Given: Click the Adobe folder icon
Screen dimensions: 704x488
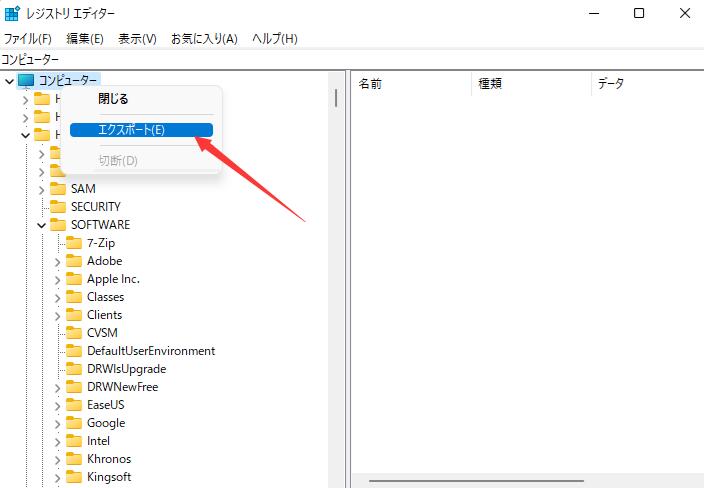Looking at the screenshot, I should [x=74, y=261].
